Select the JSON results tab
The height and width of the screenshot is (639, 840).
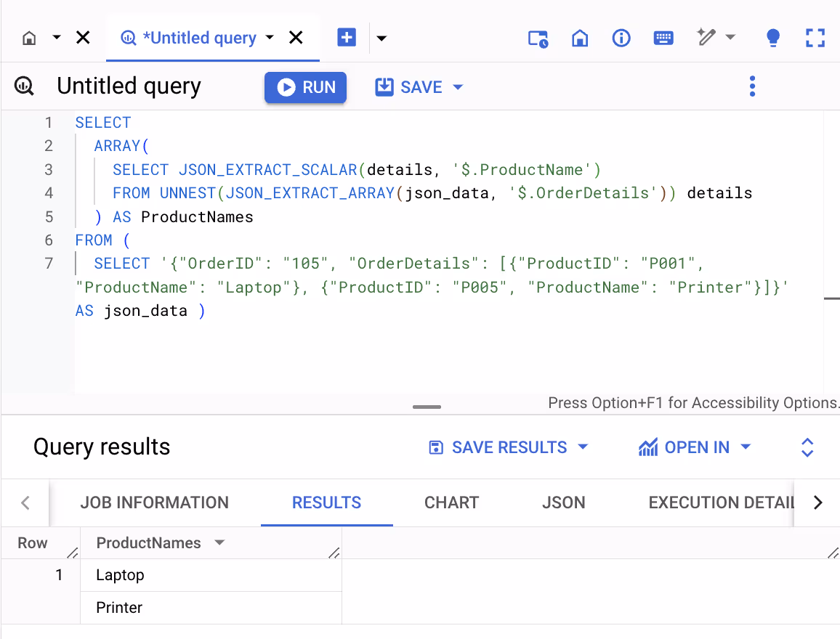[563, 502]
